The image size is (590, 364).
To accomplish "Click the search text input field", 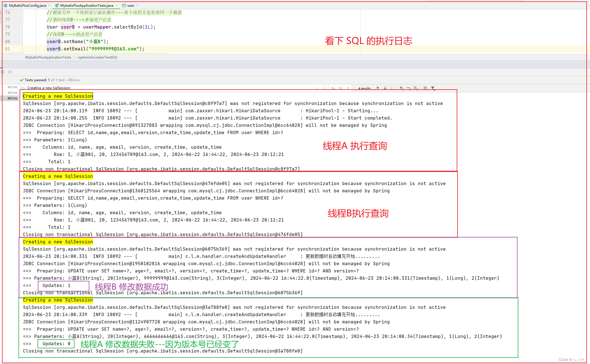I will pyautogui.click(x=168, y=88).
